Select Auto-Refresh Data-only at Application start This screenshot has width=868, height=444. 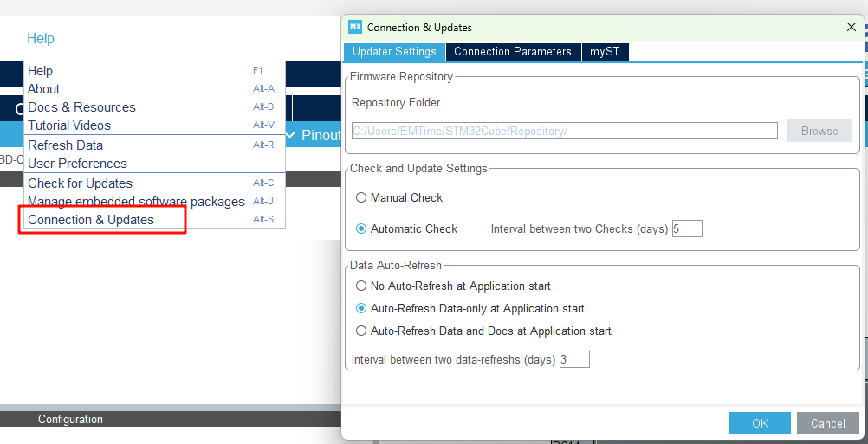[x=361, y=308]
